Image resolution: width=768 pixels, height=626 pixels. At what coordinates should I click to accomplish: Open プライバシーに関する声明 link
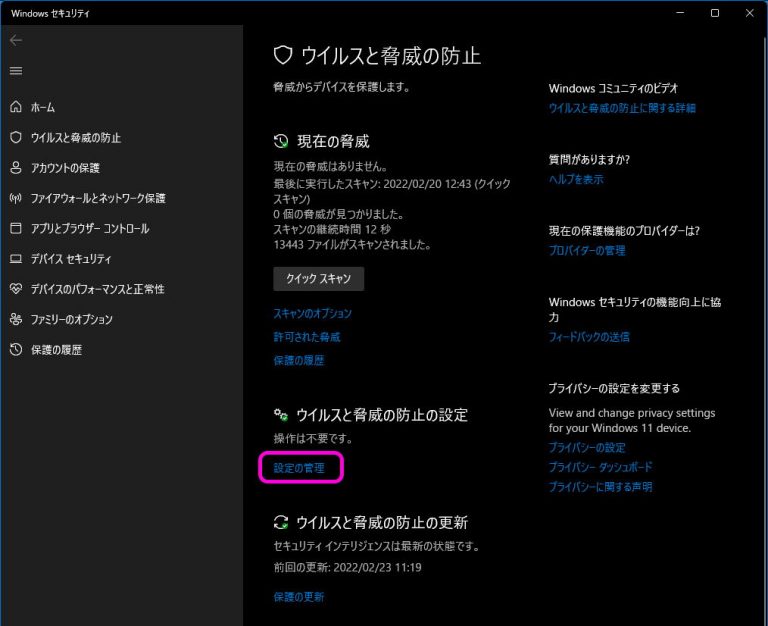[x=600, y=487]
